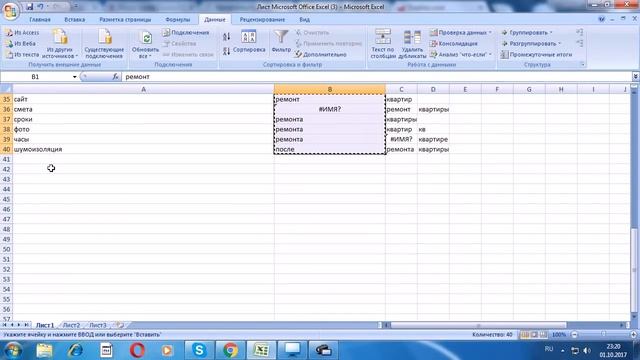Select column A header
640x360 pixels.
(143, 89)
